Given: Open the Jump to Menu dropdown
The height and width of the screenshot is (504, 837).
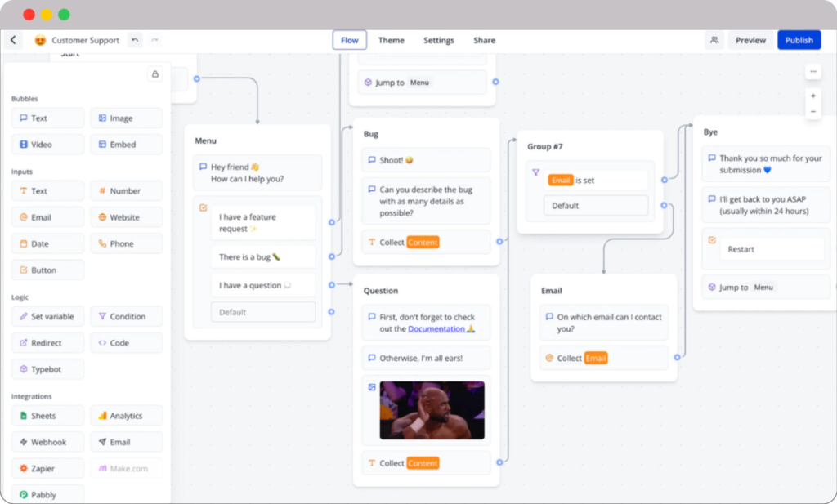Looking at the screenshot, I should click(422, 82).
